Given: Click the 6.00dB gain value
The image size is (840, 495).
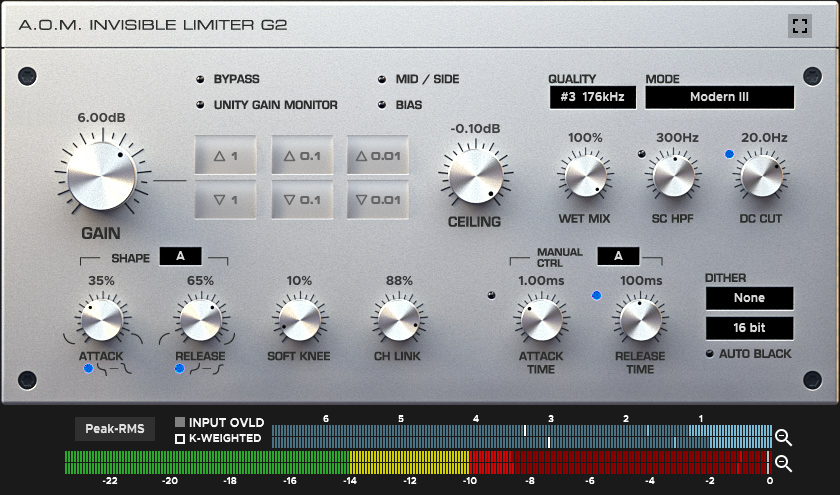Looking at the screenshot, I should tap(101, 118).
